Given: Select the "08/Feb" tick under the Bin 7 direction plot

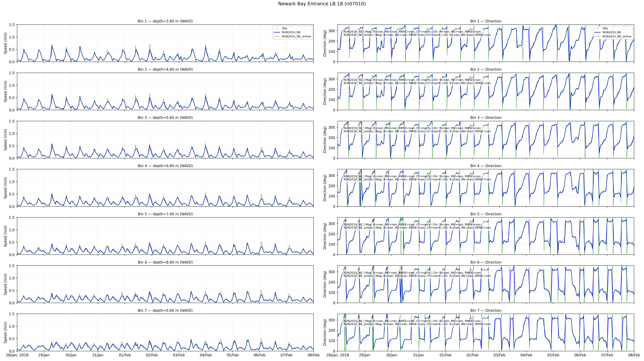Looking at the screenshot, I should (x=634, y=355).
